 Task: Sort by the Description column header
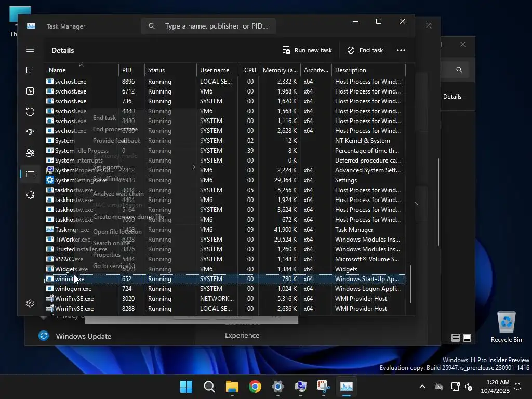(x=368, y=70)
